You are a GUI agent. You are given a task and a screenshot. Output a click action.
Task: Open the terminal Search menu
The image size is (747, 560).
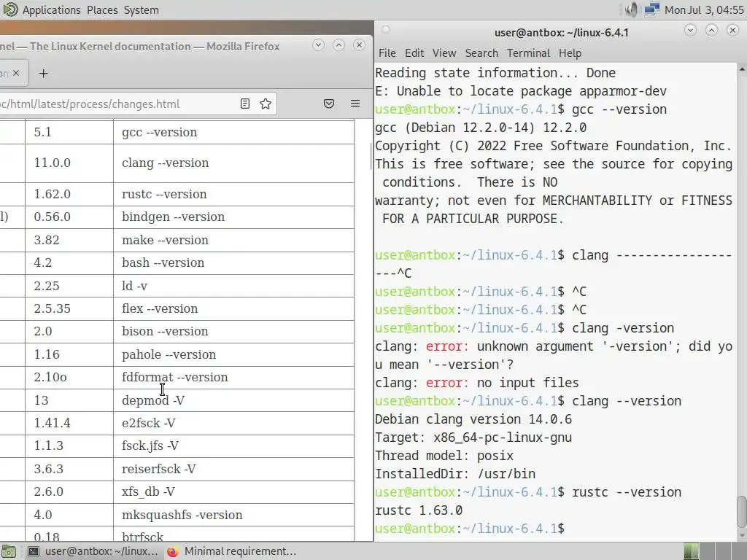point(481,52)
